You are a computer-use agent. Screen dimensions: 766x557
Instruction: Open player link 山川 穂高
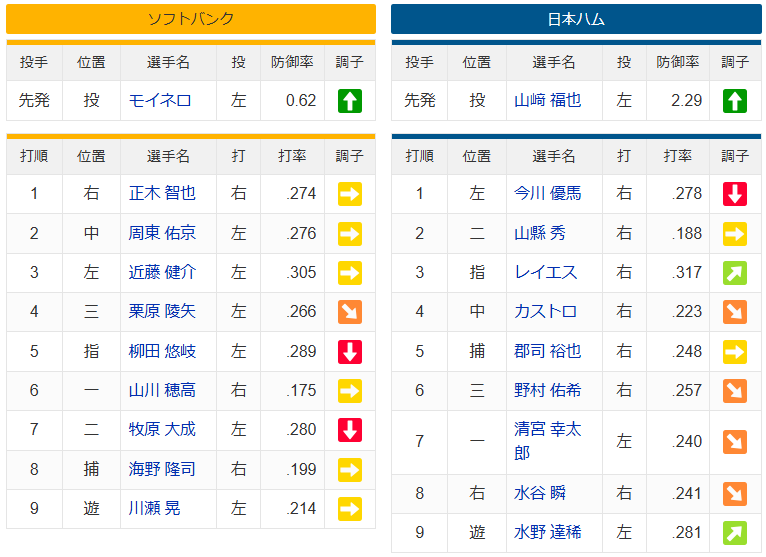[x=162, y=390]
